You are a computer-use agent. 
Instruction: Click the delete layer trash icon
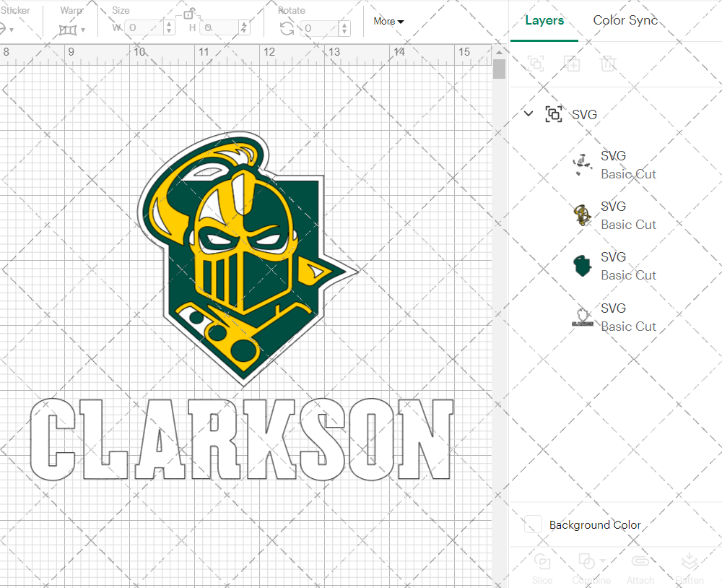(x=608, y=64)
